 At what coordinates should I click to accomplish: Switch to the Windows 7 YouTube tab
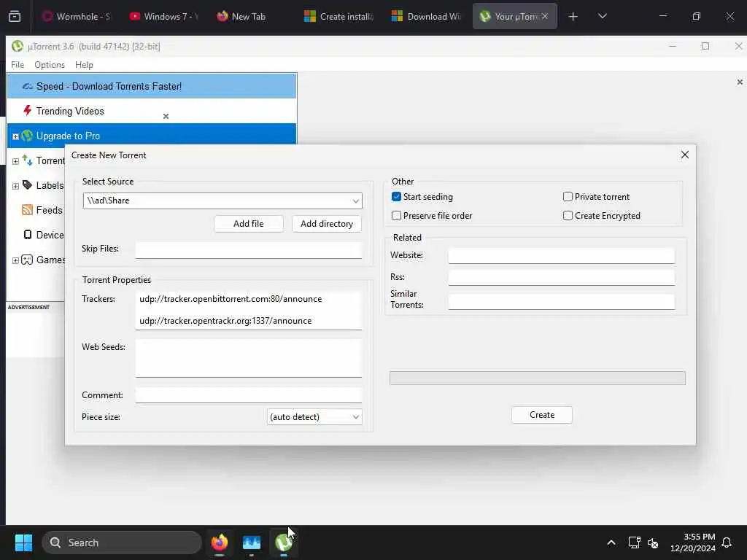pos(164,17)
